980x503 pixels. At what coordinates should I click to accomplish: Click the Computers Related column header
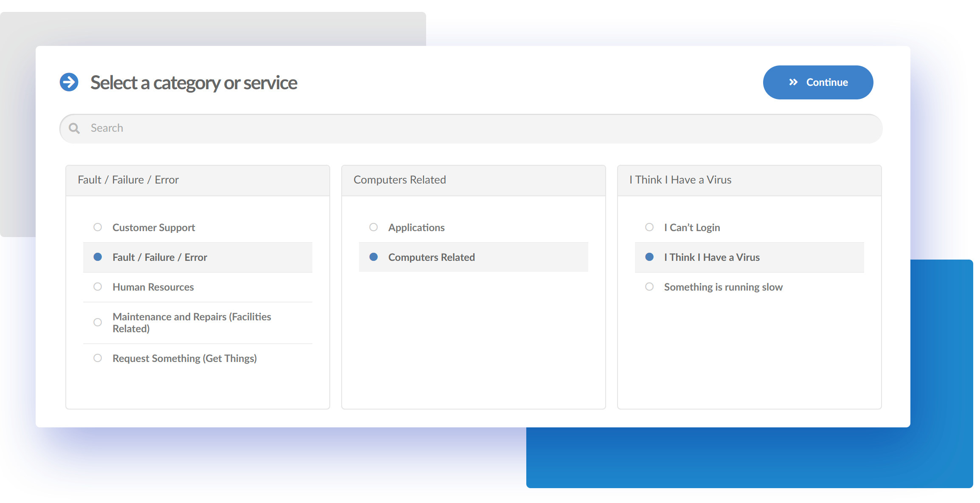coord(474,181)
